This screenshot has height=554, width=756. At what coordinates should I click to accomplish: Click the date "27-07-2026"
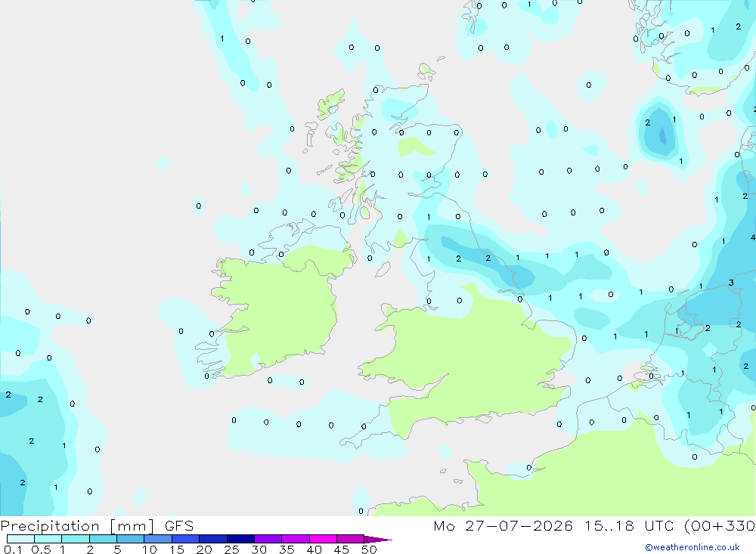pos(519,525)
